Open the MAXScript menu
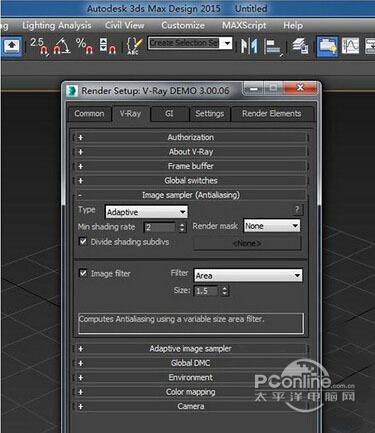 [x=244, y=25]
